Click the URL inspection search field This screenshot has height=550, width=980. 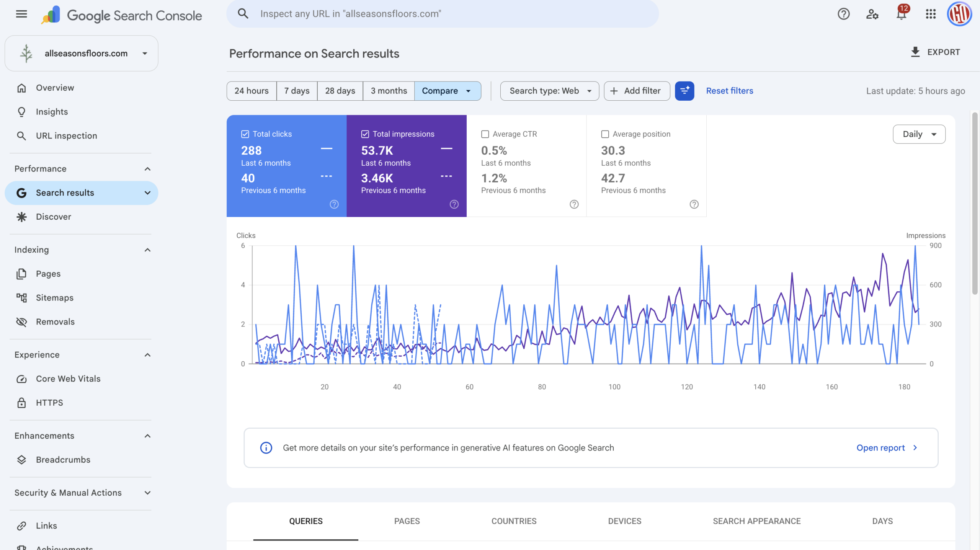(x=443, y=14)
